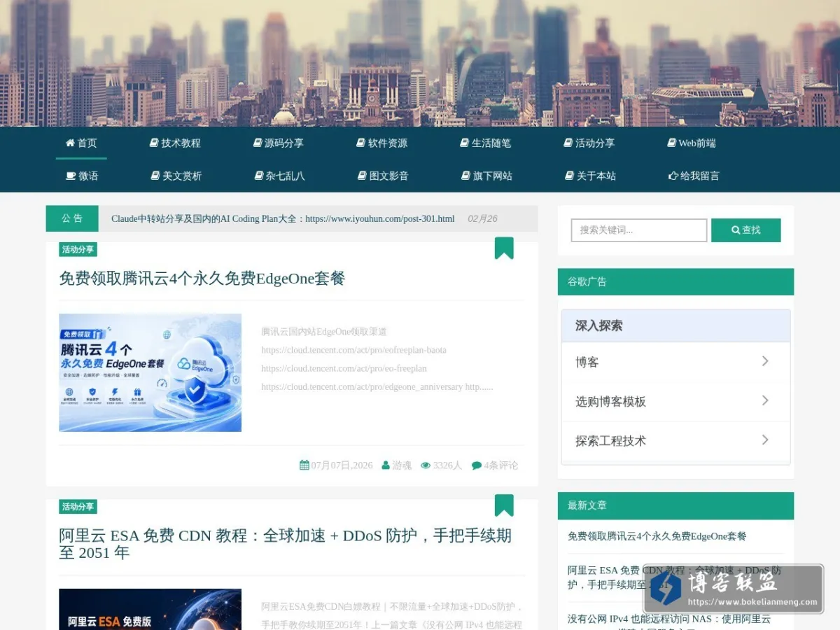Open the 源码分享 menu item
840x630 pixels.
(279, 143)
